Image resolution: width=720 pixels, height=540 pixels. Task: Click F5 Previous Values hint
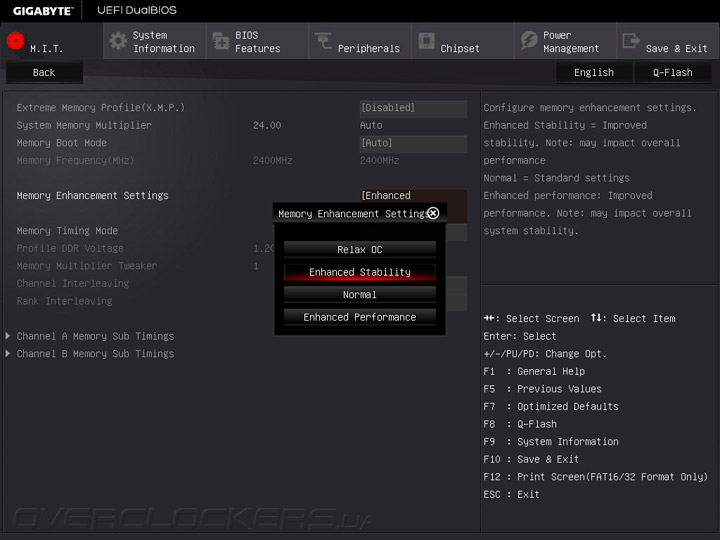coord(542,389)
